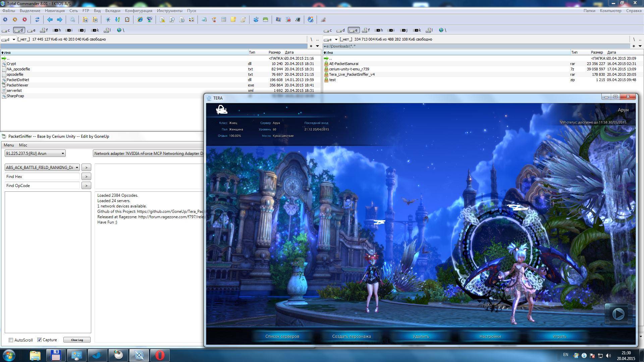
Task: Switch left panel to drive c
Action: click(x=6, y=30)
